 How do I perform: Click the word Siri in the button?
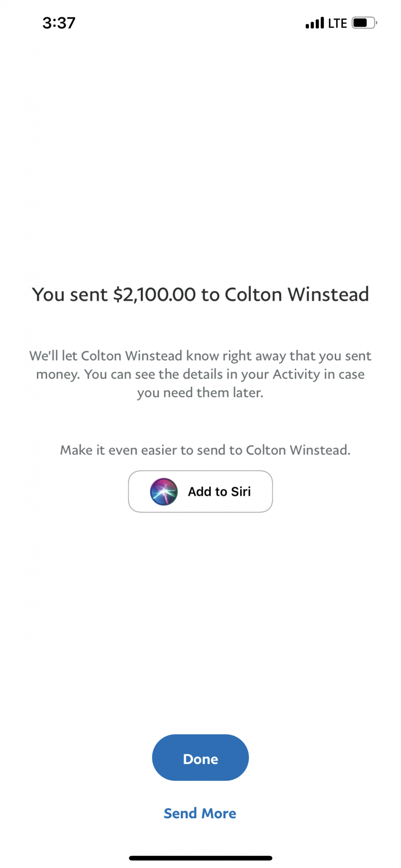[x=241, y=491]
